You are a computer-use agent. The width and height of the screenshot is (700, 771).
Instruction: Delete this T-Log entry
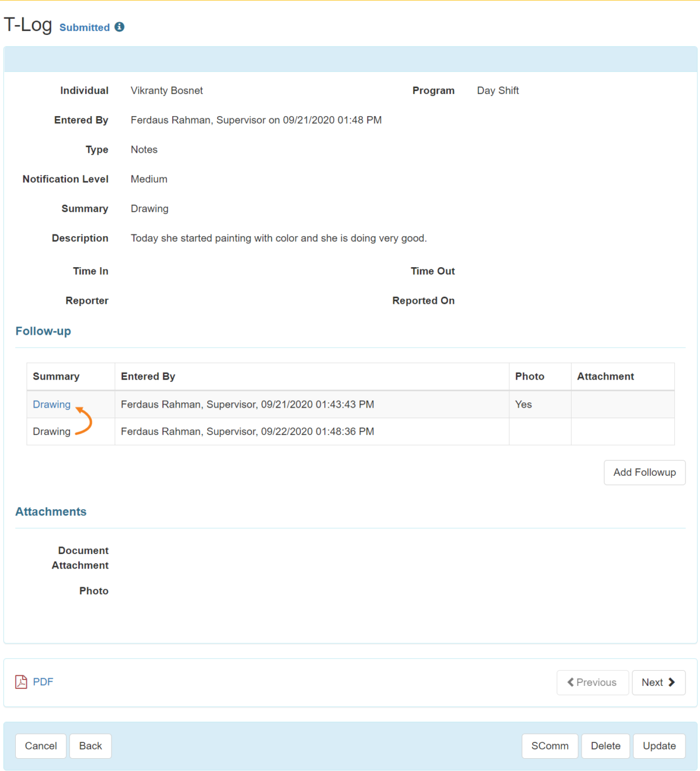pyautogui.click(x=605, y=745)
